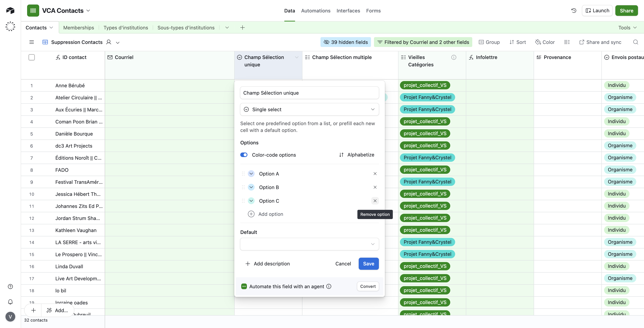Switch to the Automations tab
Image resolution: width=644 pixels, height=328 pixels.
[x=315, y=11]
